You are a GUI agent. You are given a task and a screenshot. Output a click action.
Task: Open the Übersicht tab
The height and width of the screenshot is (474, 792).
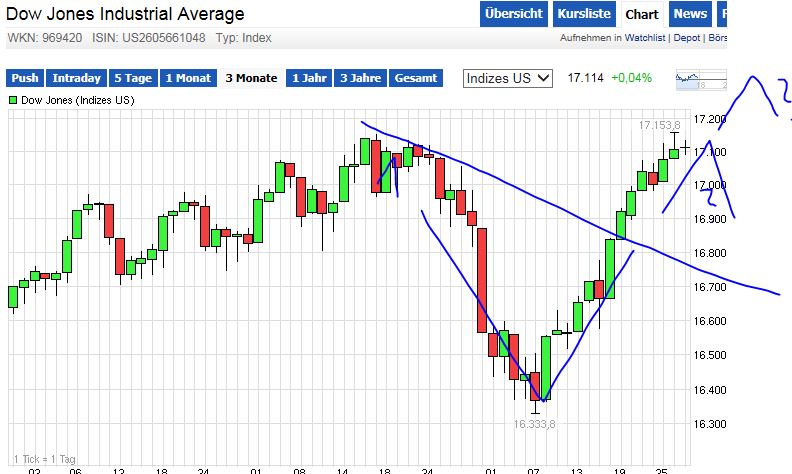[513, 14]
